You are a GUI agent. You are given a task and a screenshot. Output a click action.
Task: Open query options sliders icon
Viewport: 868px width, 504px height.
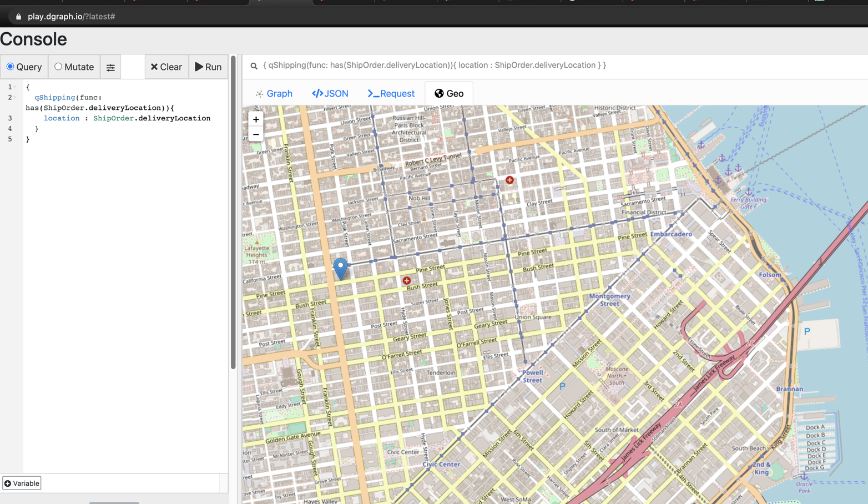pos(110,67)
